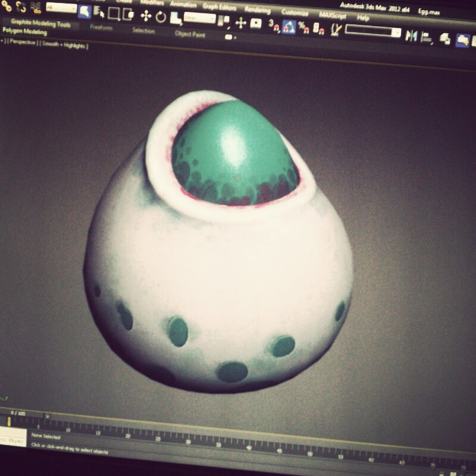476x476 pixels.
Task: Expand the Polygon Modeling panel
Action: 25,32
